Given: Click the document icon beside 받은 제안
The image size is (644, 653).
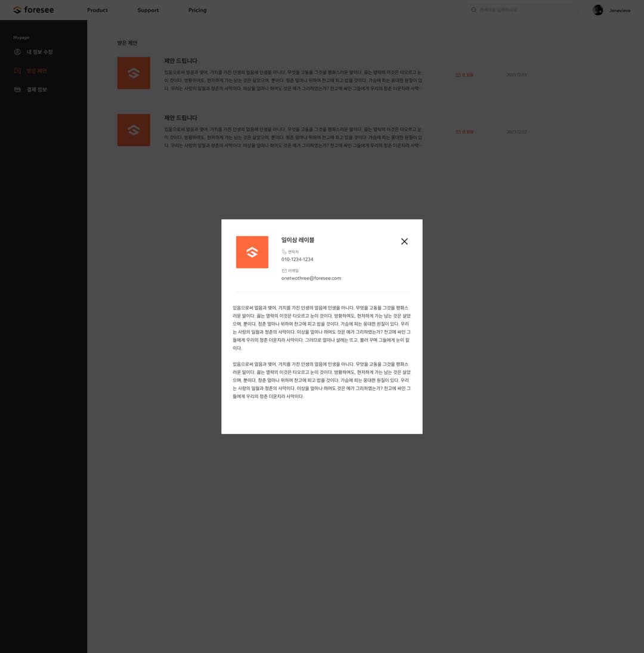Looking at the screenshot, I should coord(17,70).
